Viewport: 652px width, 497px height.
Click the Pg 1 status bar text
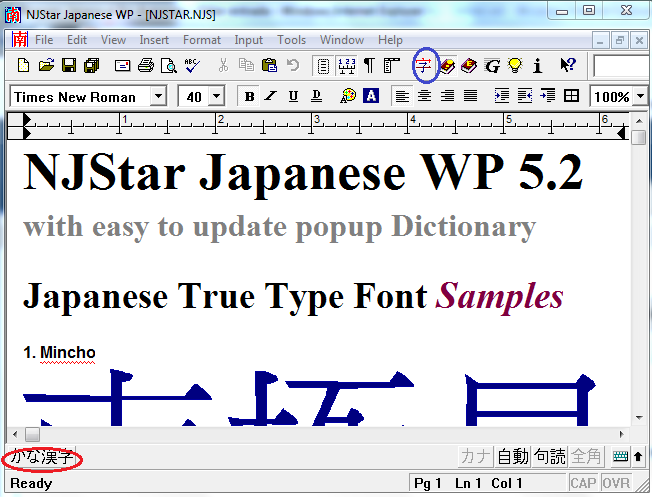click(427, 483)
